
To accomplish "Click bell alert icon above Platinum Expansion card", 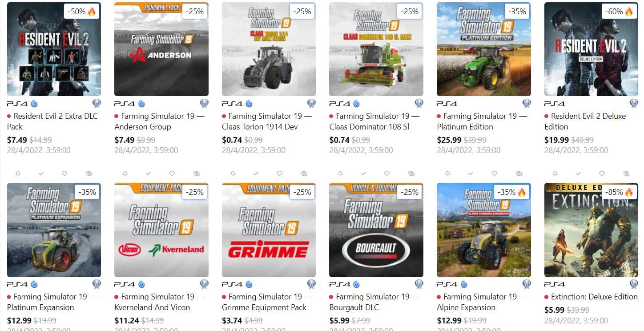I will click(18, 173).
